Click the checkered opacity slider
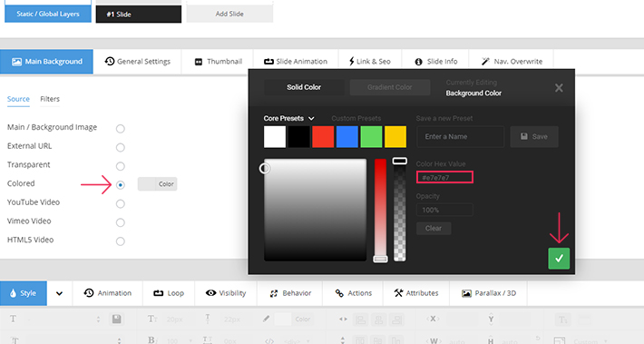This screenshot has height=344, width=644. 400,210
